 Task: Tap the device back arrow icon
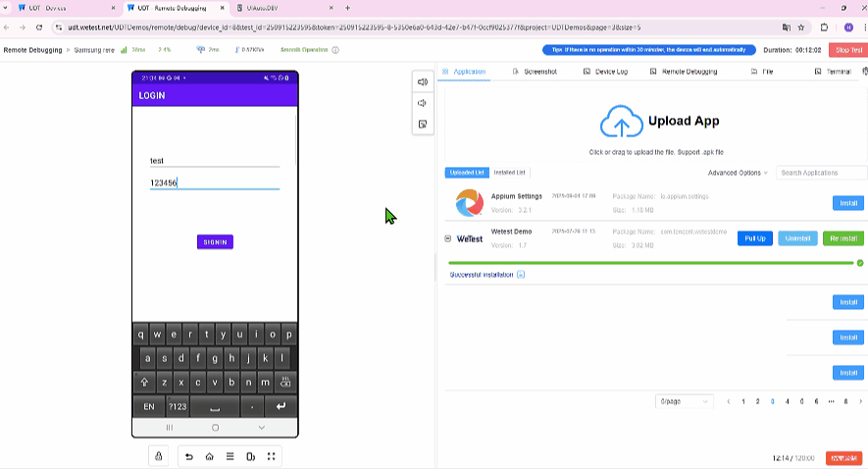tap(189, 456)
